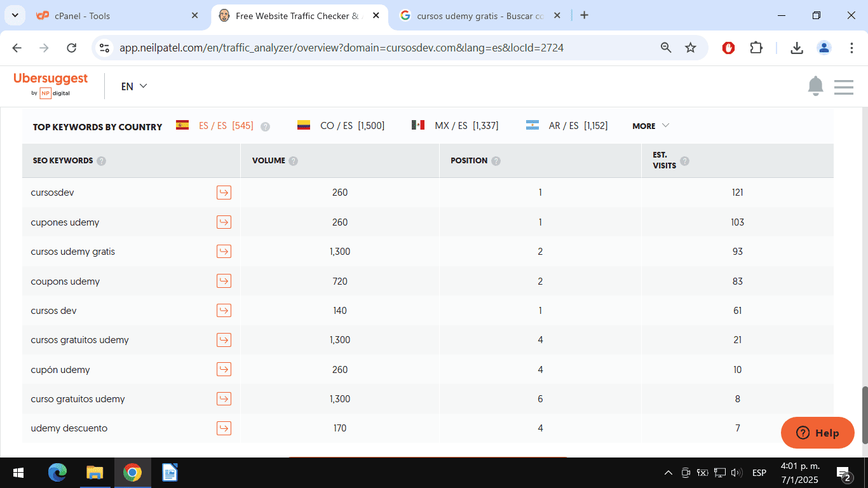868x488 pixels.
Task: Switch to the cPanel - Tools tab
Action: [118, 16]
